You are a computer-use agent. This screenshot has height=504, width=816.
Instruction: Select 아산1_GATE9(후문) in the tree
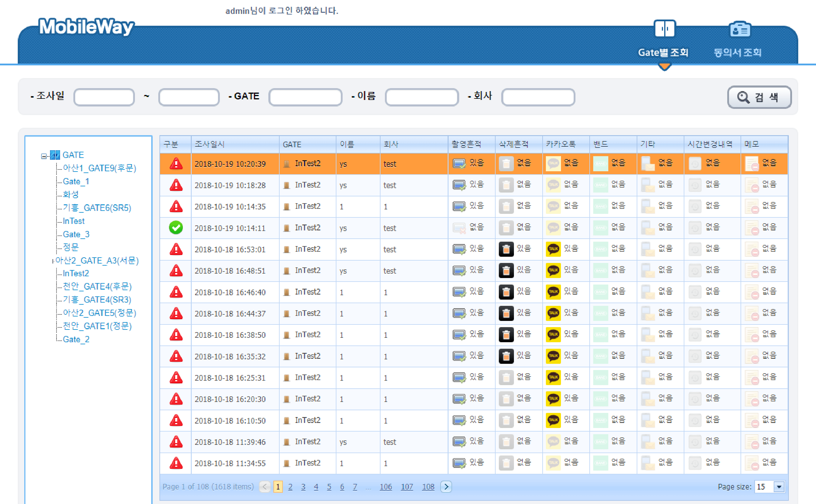99,168
